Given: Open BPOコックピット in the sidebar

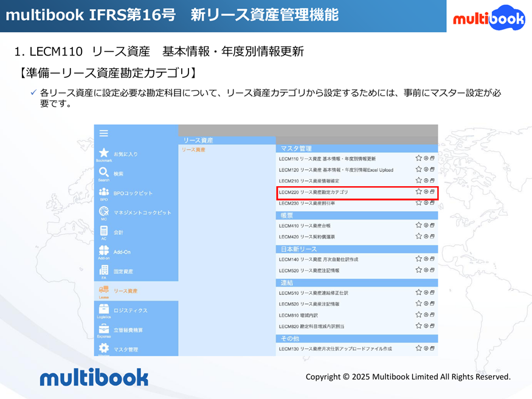Looking at the screenshot, I should click(x=125, y=194).
